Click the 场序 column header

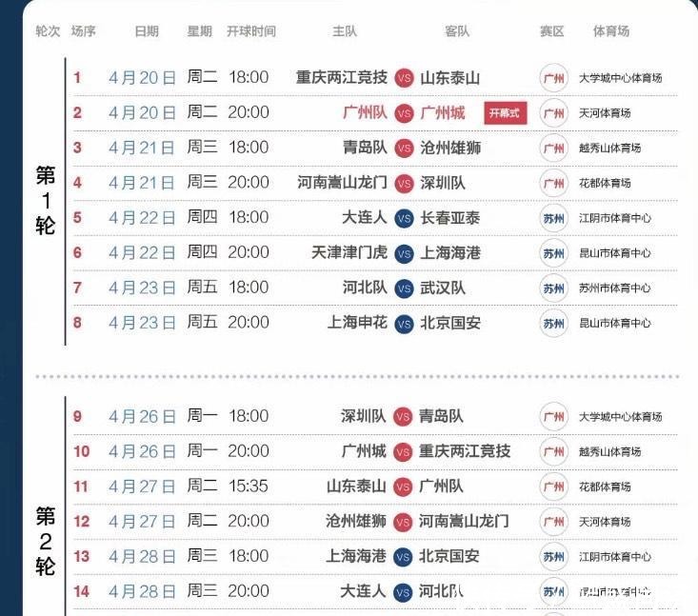(84, 31)
